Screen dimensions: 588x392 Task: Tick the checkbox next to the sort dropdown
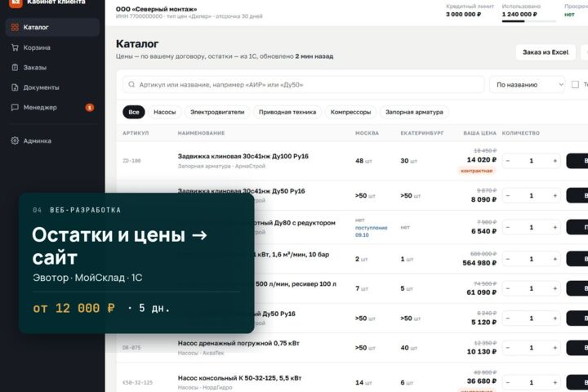(575, 84)
